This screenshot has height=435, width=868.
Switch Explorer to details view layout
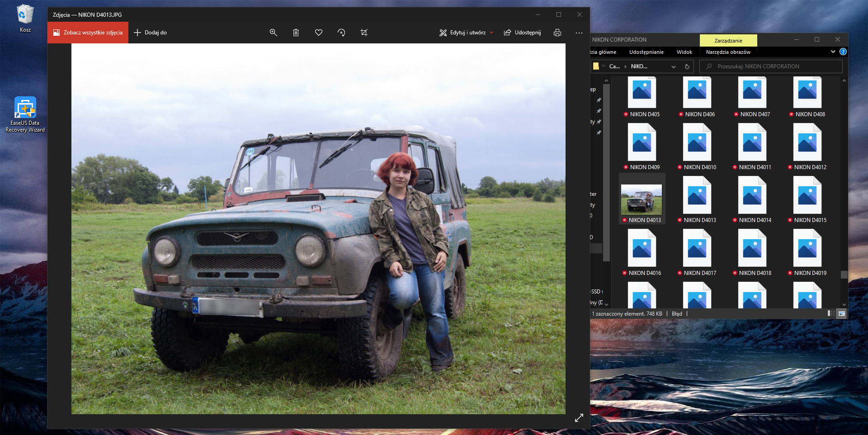tap(831, 313)
